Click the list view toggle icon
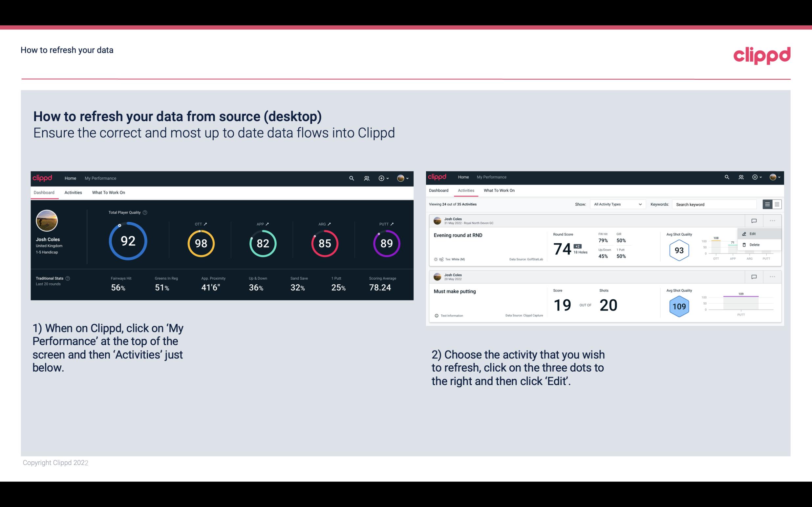The height and width of the screenshot is (507, 812). pyautogui.click(x=768, y=204)
